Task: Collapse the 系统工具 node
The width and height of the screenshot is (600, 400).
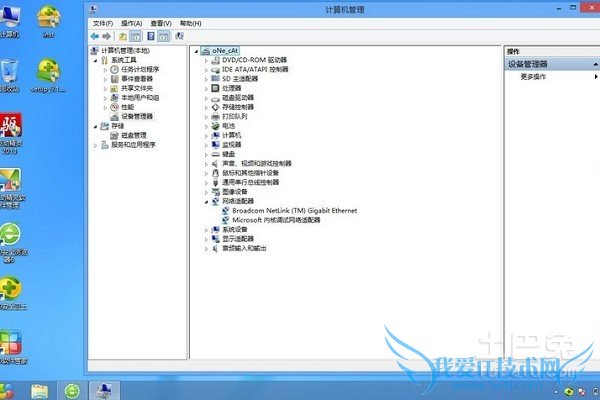Action: (95, 60)
